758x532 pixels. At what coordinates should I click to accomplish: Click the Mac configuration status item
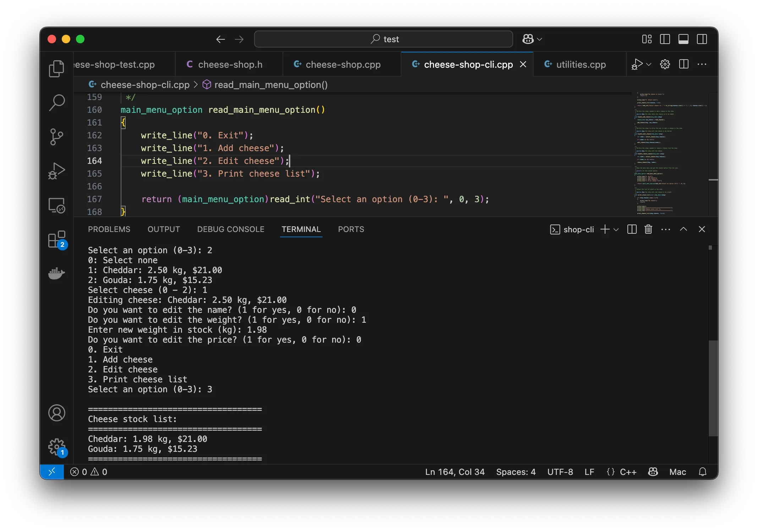pyautogui.click(x=677, y=472)
